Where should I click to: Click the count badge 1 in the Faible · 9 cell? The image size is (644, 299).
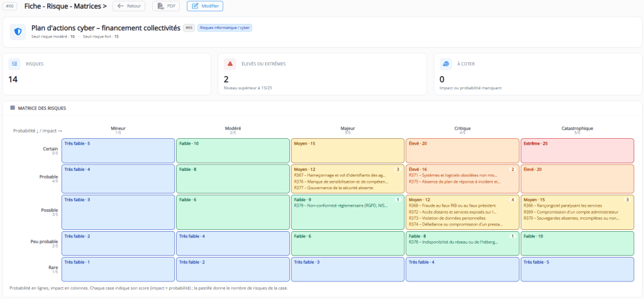click(x=397, y=200)
